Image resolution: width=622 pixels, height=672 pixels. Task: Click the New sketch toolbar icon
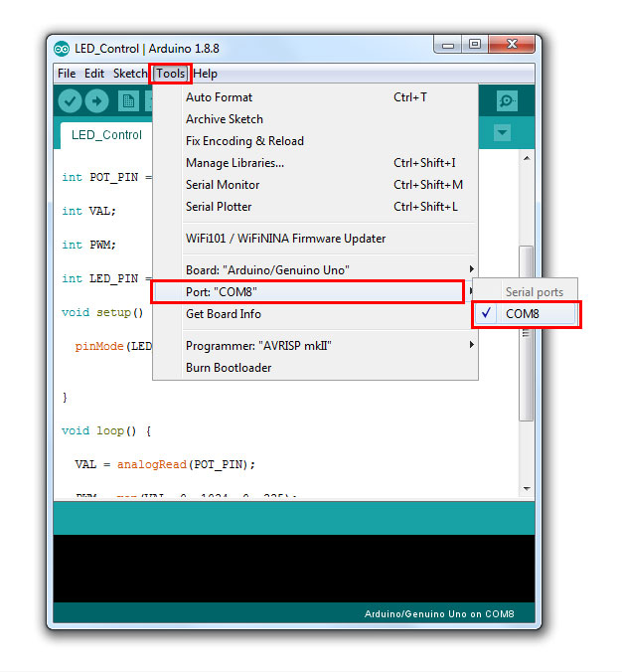[128, 101]
